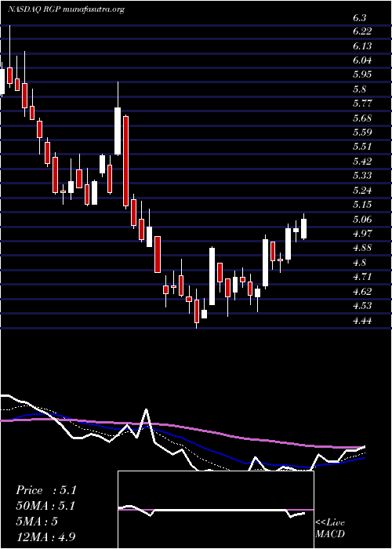Select the 6.13 price axis label
The image size is (392, 549).
click(x=362, y=45)
